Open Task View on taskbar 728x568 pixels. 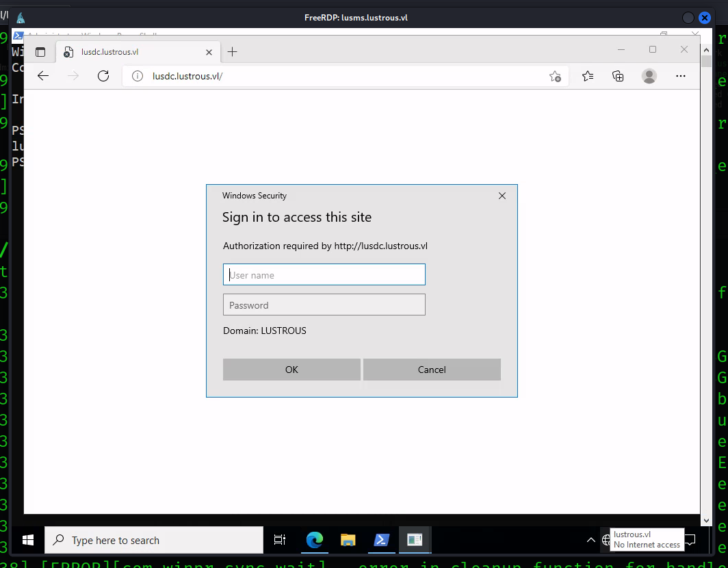point(279,540)
